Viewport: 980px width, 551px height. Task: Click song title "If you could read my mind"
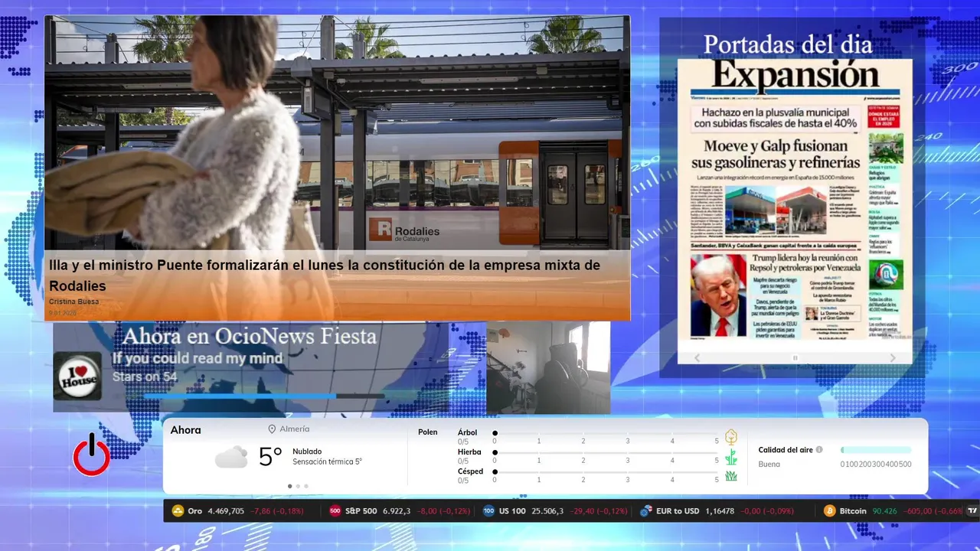click(x=198, y=358)
